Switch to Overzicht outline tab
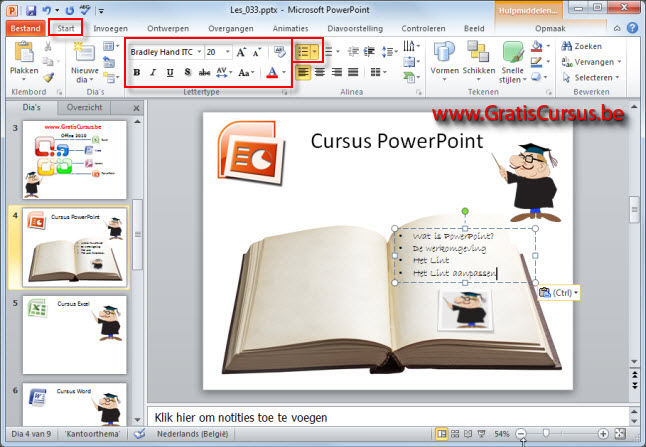Image resolution: width=646 pixels, height=447 pixels. coord(84,107)
